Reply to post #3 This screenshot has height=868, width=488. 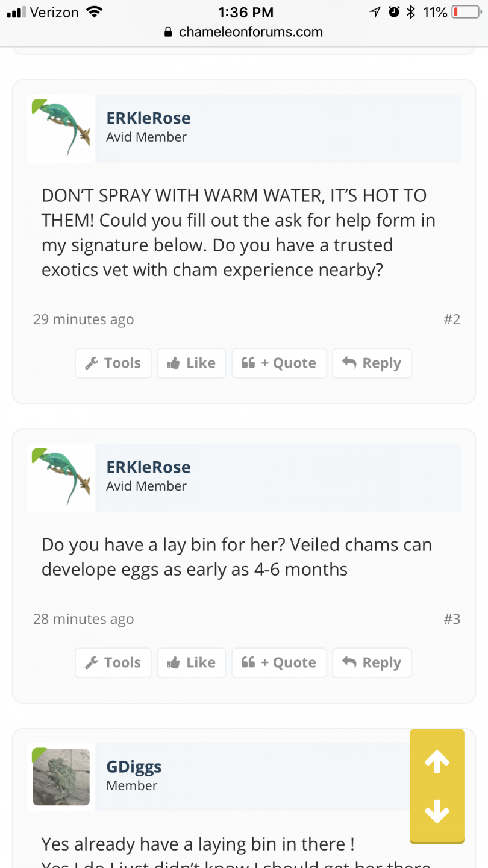click(372, 662)
